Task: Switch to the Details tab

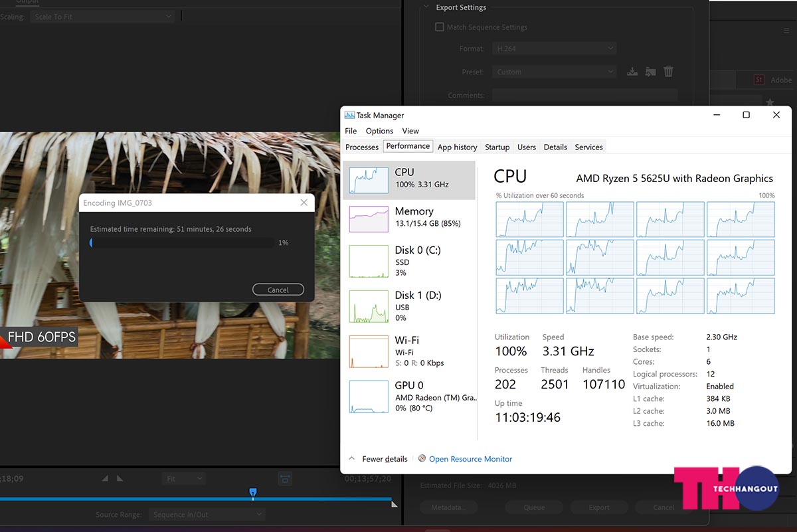Action: pos(555,147)
